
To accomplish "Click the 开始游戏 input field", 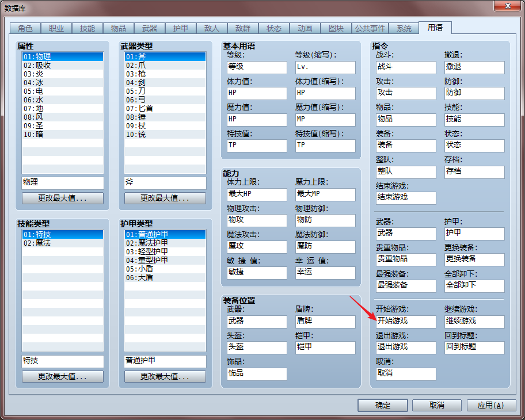I will 406,322.
